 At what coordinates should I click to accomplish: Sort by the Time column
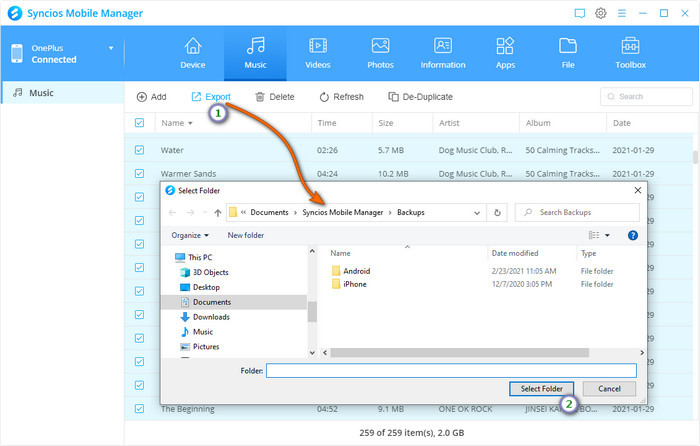[327, 123]
